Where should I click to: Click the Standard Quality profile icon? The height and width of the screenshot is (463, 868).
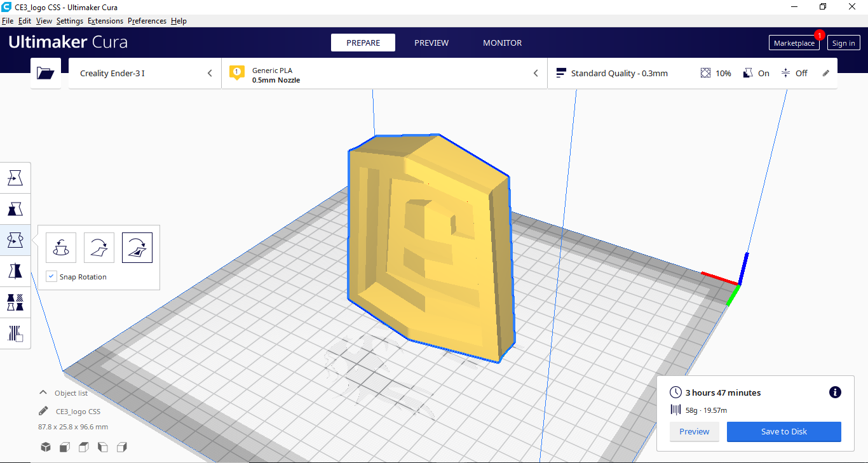pyautogui.click(x=560, y=73)
